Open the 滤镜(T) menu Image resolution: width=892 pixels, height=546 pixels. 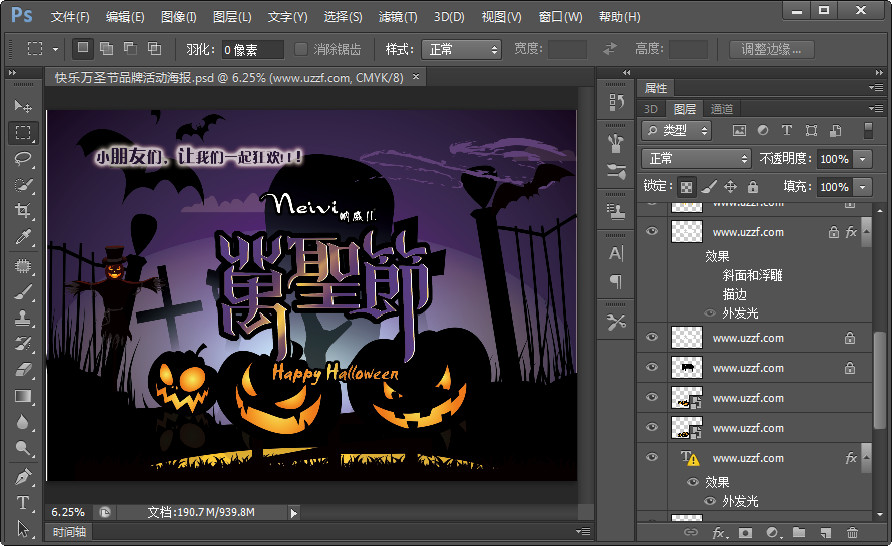point(398,17)
